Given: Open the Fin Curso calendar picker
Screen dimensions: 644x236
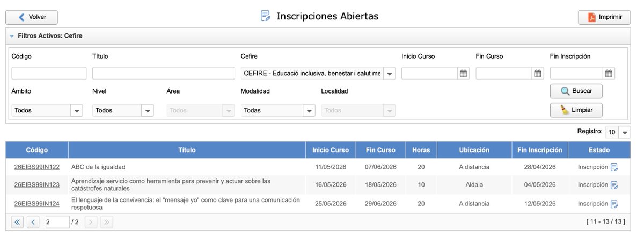Looking at the screenshot, I should [x=538, y=74].
